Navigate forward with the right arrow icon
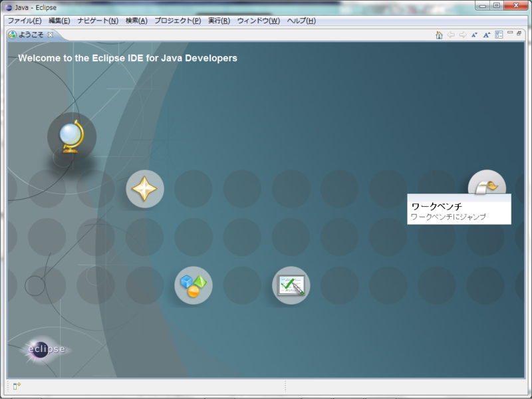This screenshot has width=532, height=399. pyautogui.click(x=463, y=35)
